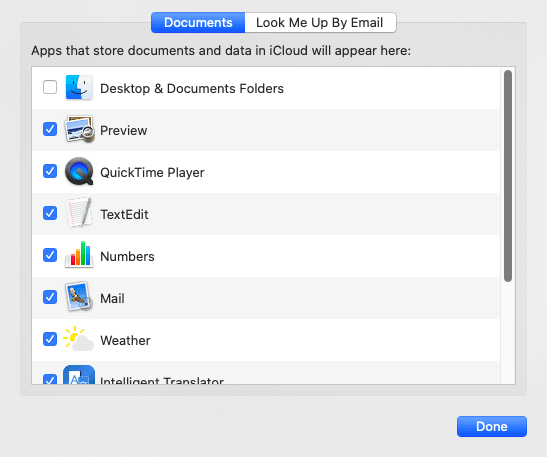Toggle the Weather checkbox

coord(50,339)
